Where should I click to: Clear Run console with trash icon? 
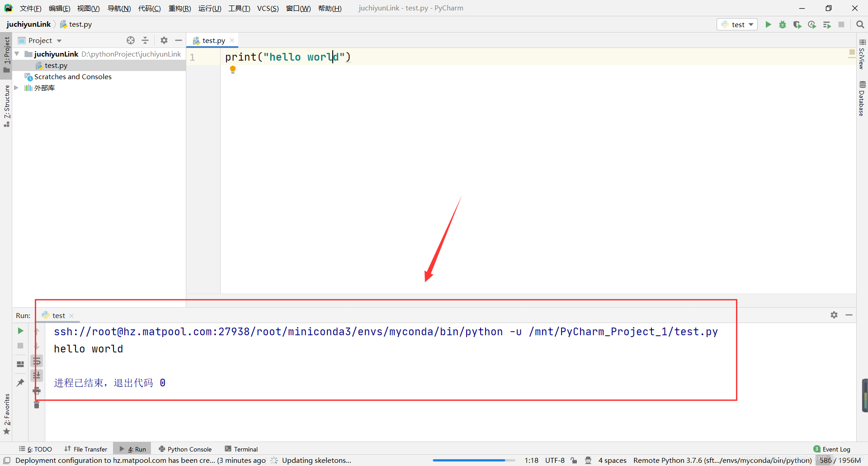(x=37, y=405)
